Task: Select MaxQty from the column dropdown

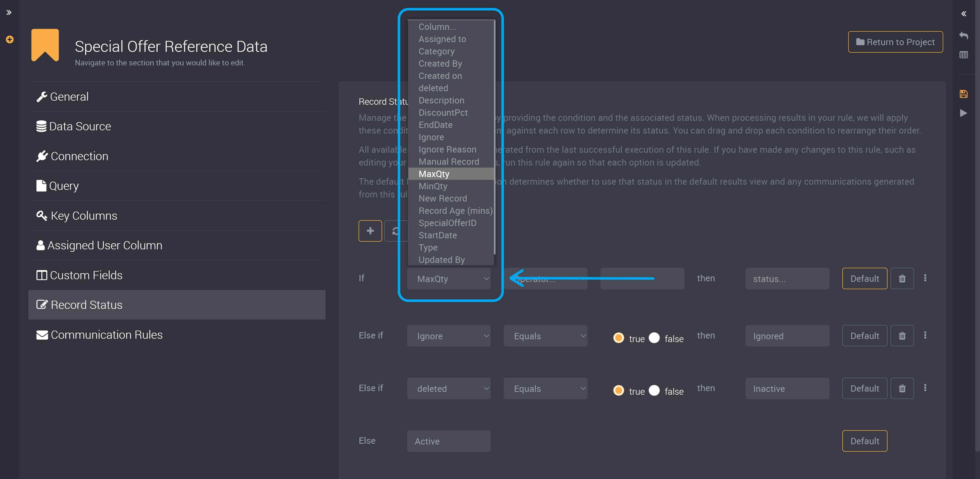Action: click(433, 174)
